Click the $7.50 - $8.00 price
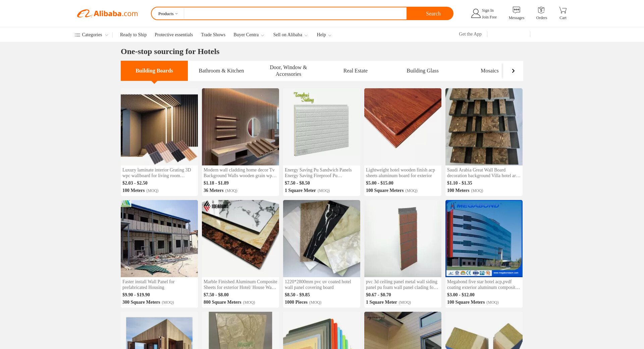 (x=216, y=295)
